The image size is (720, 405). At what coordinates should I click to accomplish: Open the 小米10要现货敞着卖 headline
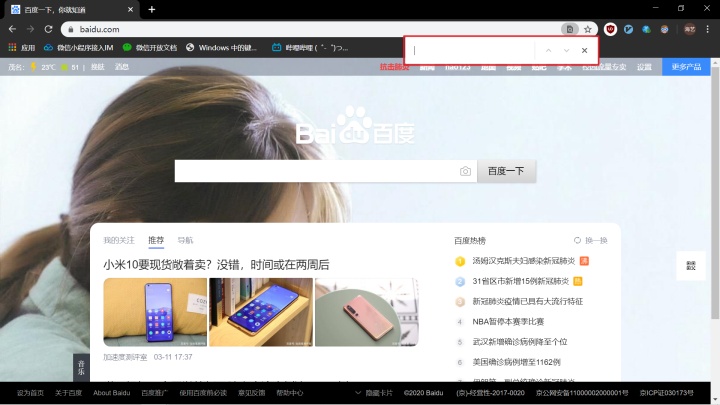coord(216,264)
